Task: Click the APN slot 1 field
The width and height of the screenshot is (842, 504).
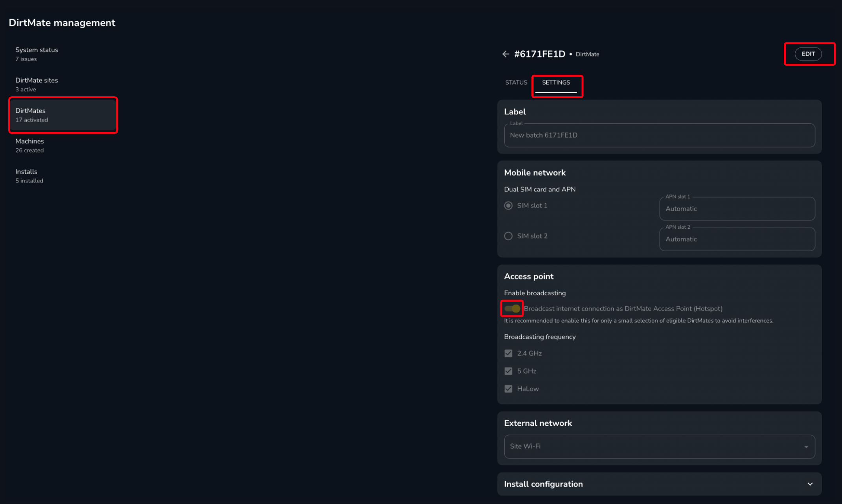Action: (737, 209)
